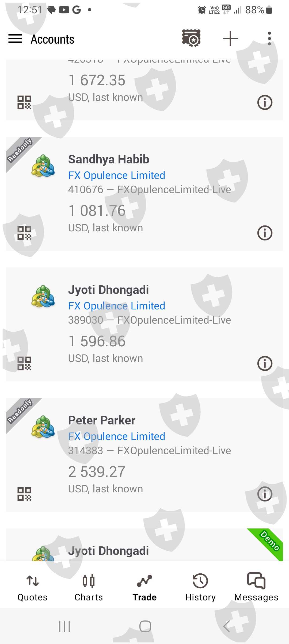289x644 pixels.
Task: Open the hamburger navigation menu
Action: (15, 39)
